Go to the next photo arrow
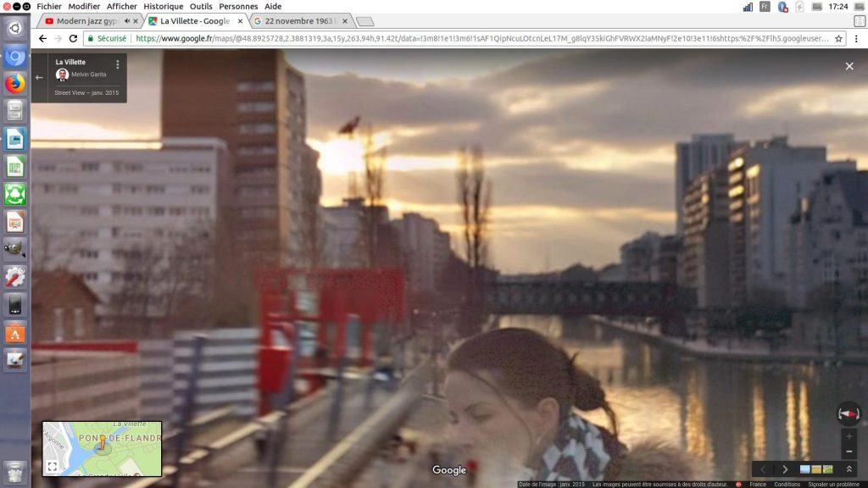868x488 pixels. point(785,469)
